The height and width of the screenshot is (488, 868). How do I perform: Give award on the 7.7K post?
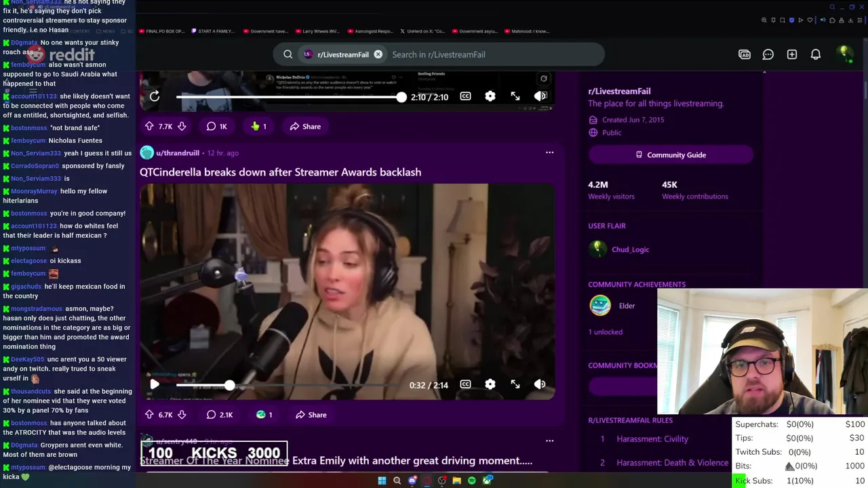click(258, 126)
